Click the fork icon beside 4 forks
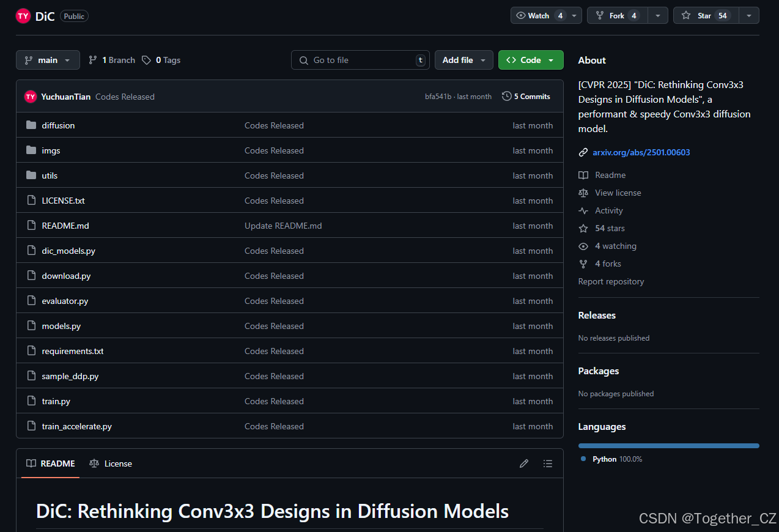Image resolution: width=779 pixels, height=532 pixels. [583, 264]
